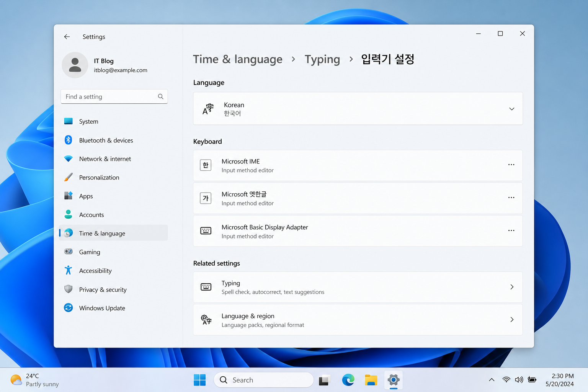Open Task View on the taskbar

point(324,380)
